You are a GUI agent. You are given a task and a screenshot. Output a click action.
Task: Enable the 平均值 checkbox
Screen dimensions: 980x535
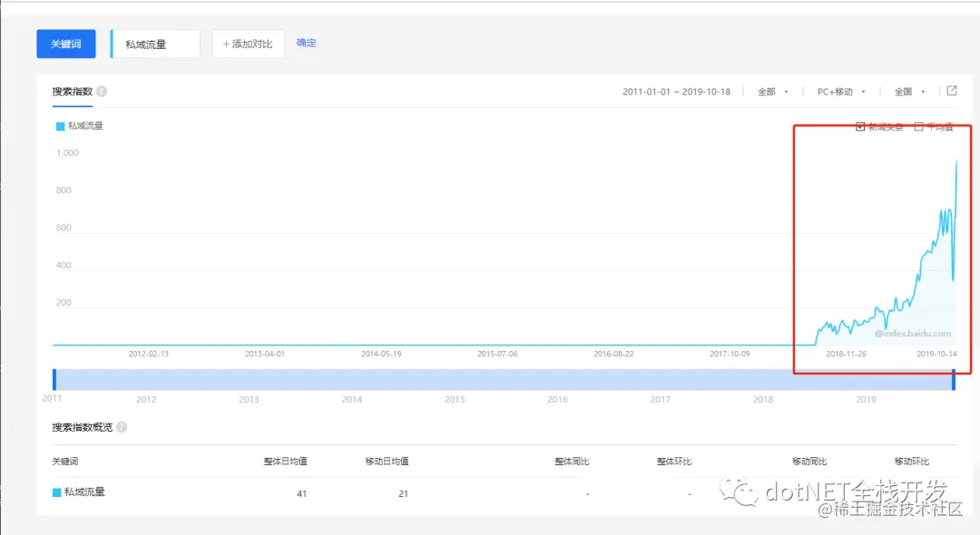point(918,127)
